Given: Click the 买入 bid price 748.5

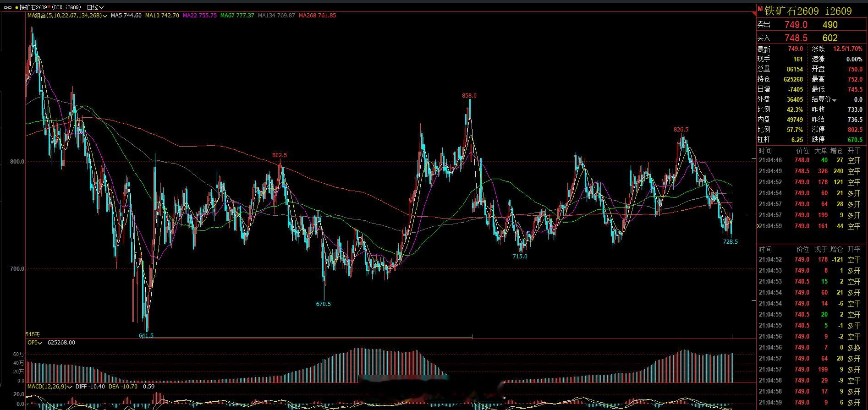Looking at the screenshot, I should [796, 38].
